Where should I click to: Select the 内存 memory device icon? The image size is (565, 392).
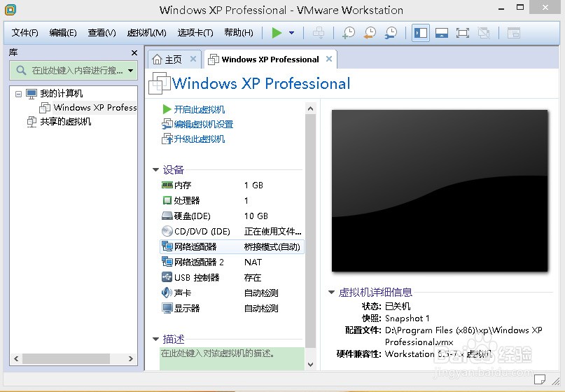click(167, 185)
